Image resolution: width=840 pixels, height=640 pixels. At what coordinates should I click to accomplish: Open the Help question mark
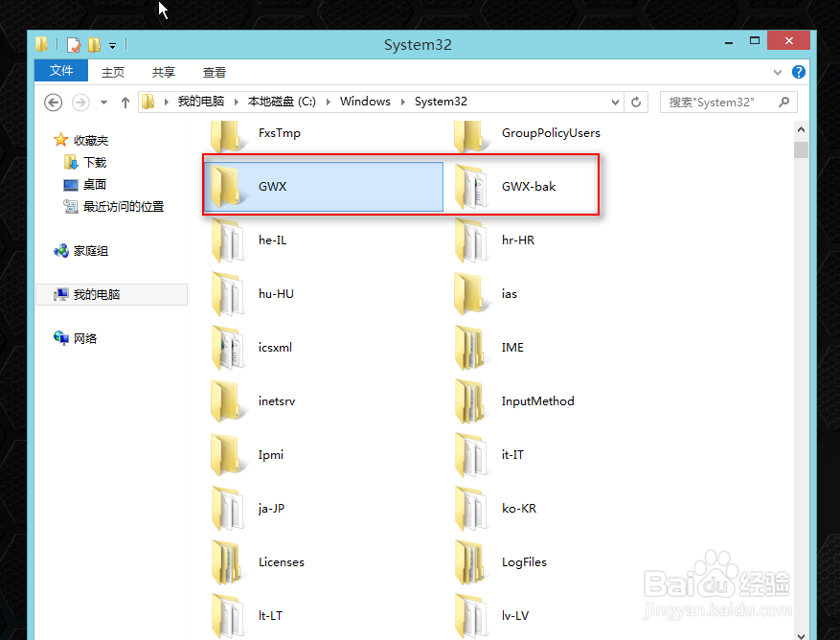(x=798, y=71)
